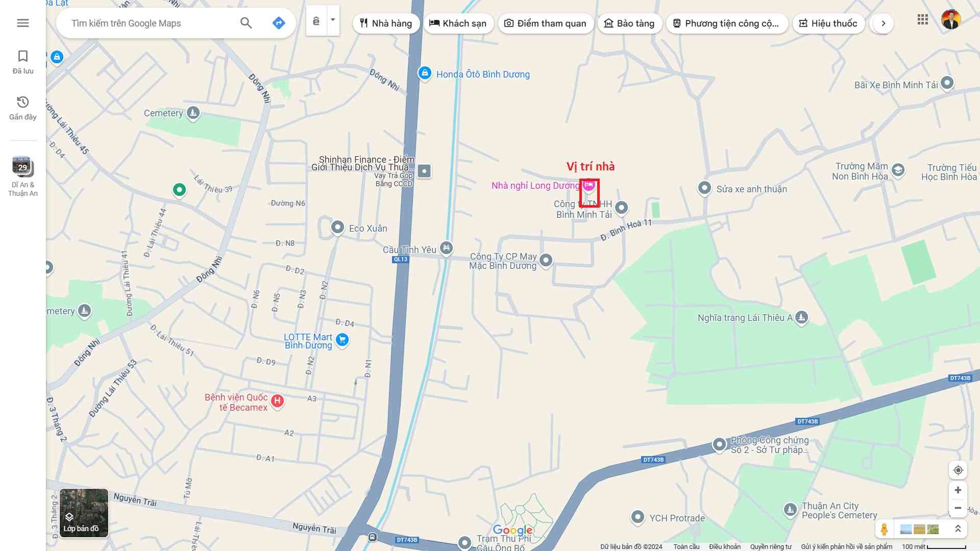Click the search magnifier icon
This screenshot has width=980, height=551.
(246, 23)
